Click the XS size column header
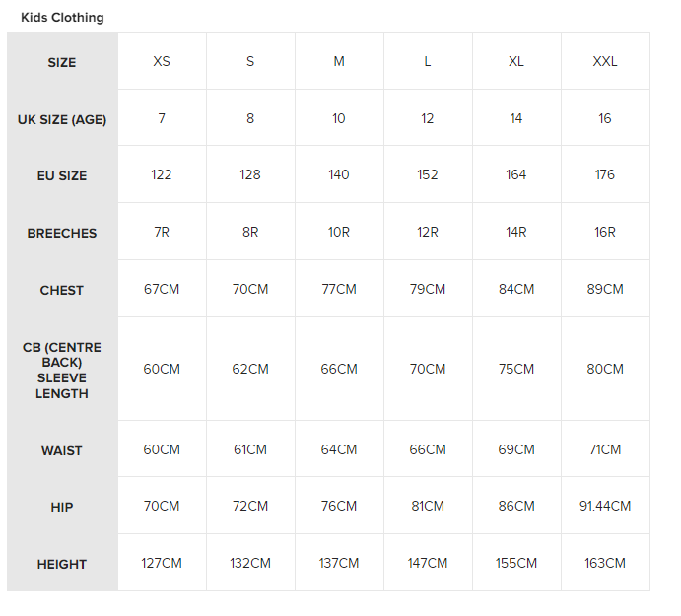Viewport: 681px width, 616px height. [x=162, y=61]
